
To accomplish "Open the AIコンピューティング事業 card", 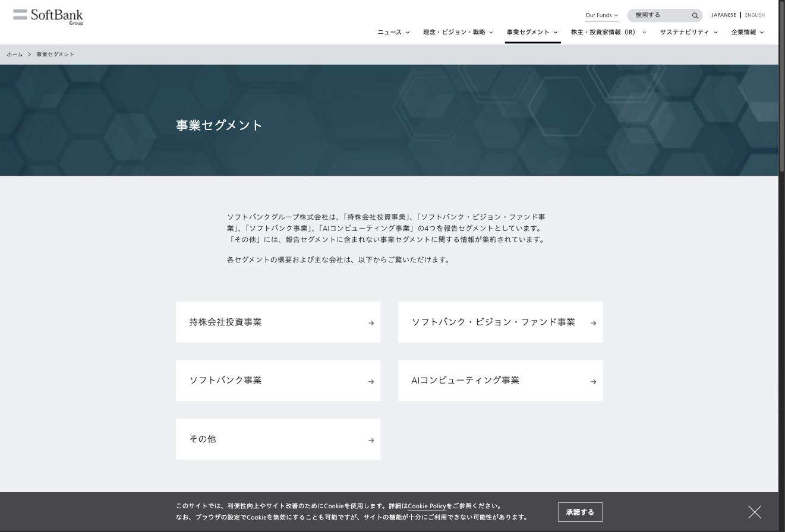I will tap(500, 381).
